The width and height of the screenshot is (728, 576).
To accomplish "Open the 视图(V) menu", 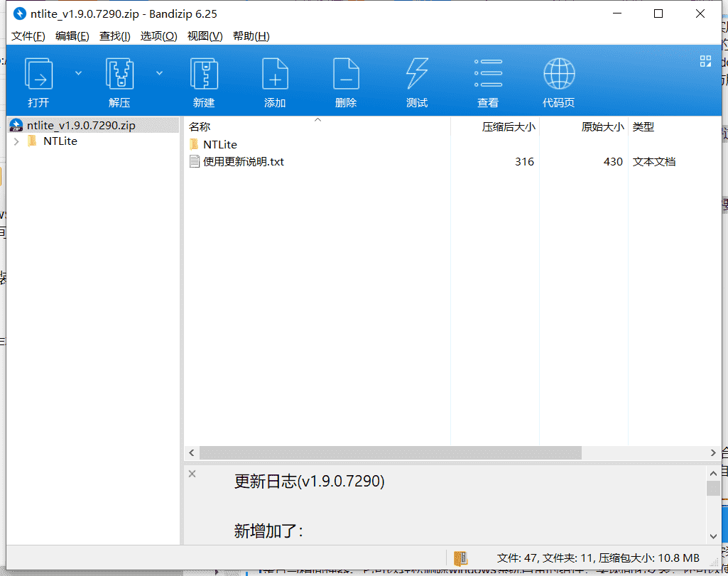I will 205,36.
